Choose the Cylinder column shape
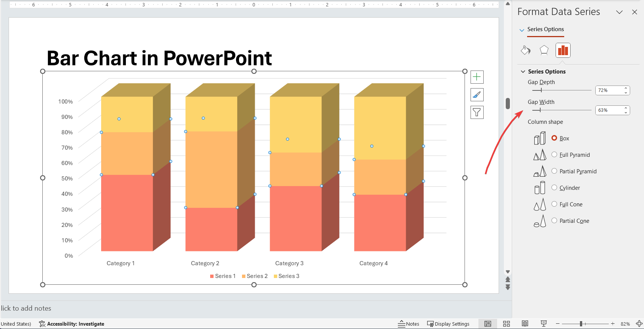The image size is (644, 329). point(554,188)
